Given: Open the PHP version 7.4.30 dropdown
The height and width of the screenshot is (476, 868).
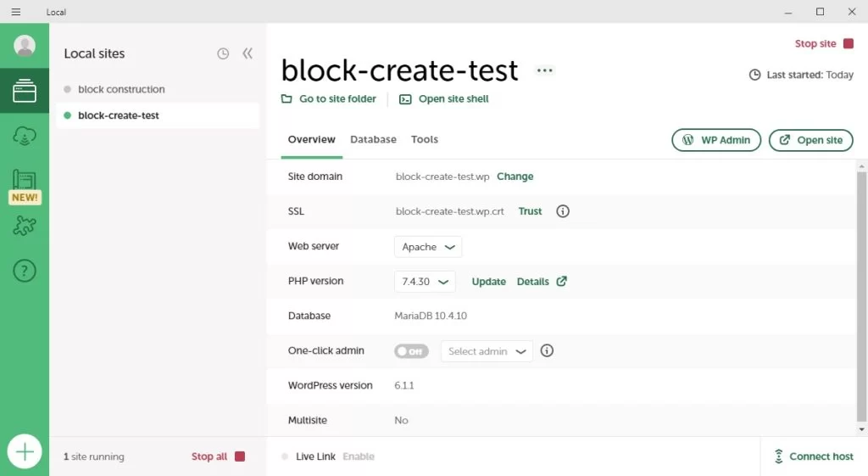Looking at the screenshot, I should pyautogui.click(x=425, y=282).
